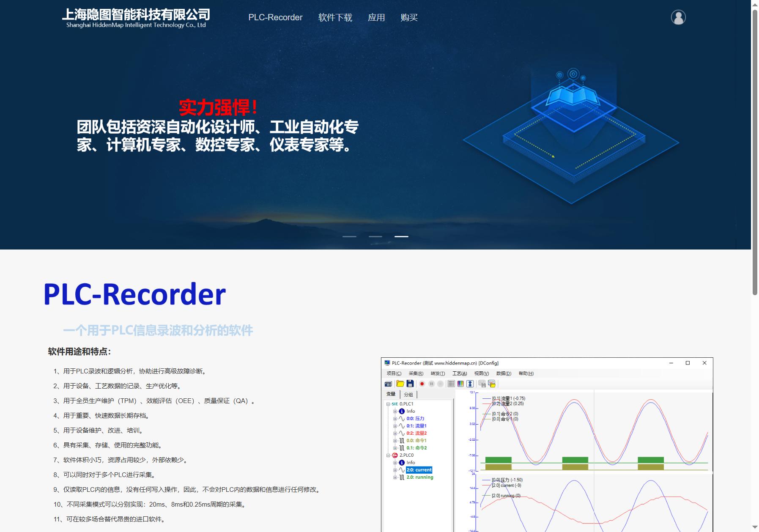Start recording with the red record button

pyautogui.click(x=422, y=384)
